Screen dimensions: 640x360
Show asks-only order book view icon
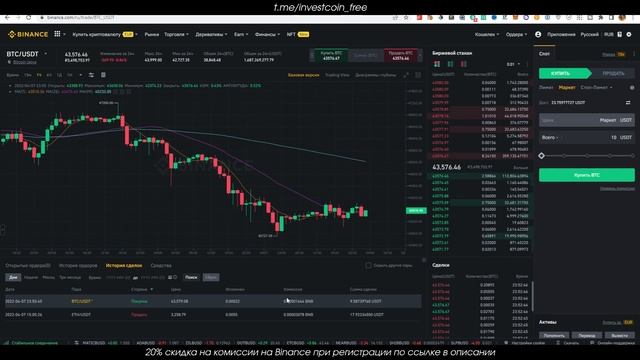click(x=464, y=64)
